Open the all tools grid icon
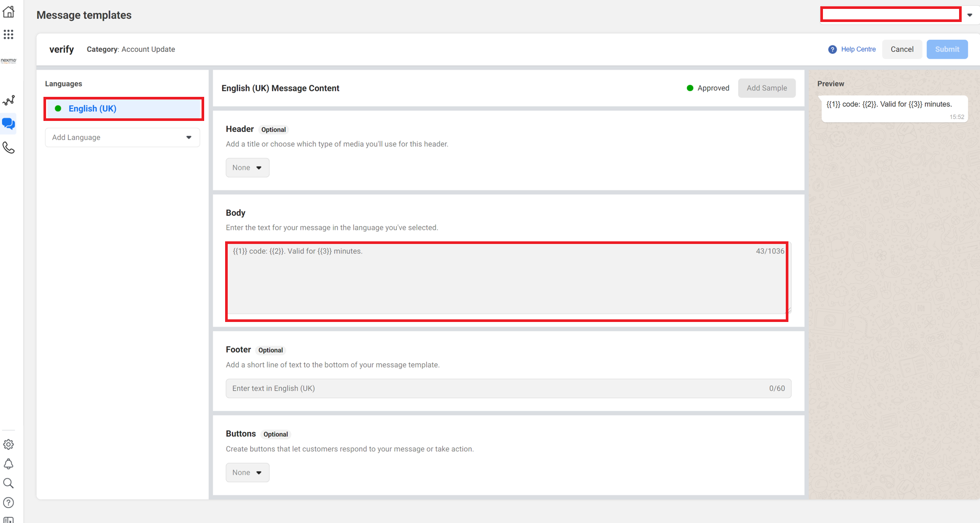This screenshot has height=523, width=980. coord(8,35)
